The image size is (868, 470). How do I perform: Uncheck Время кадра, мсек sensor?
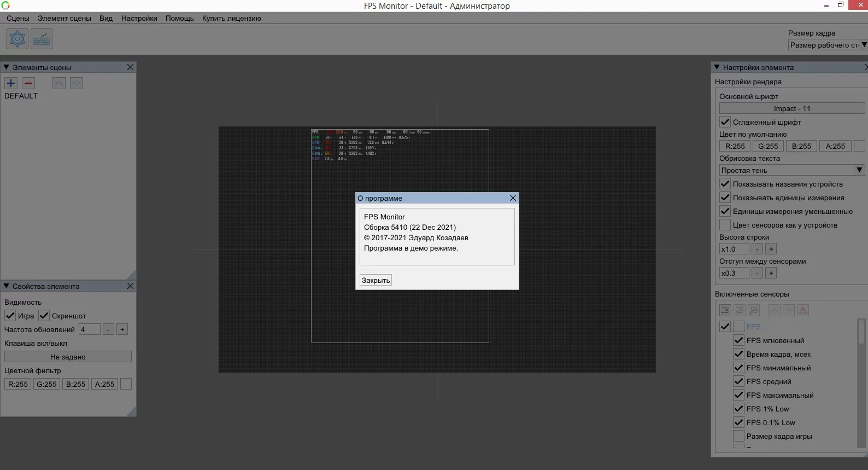tap(738, 354)
